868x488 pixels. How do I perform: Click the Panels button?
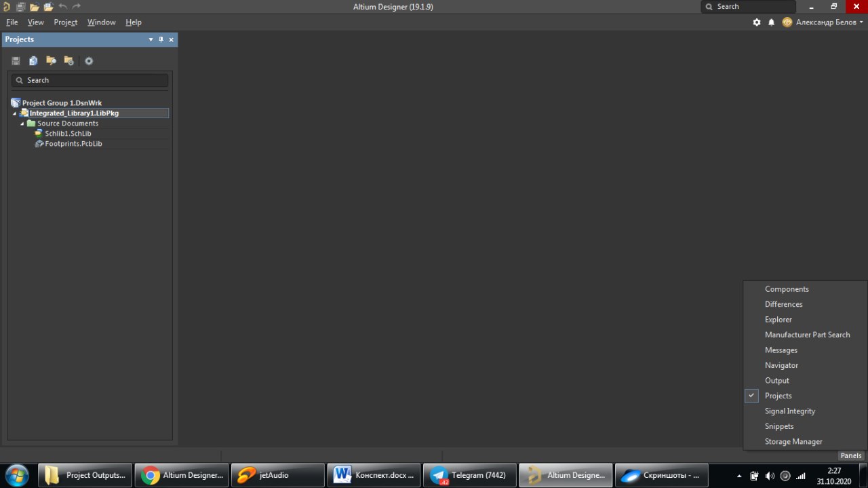coord(851,455)
